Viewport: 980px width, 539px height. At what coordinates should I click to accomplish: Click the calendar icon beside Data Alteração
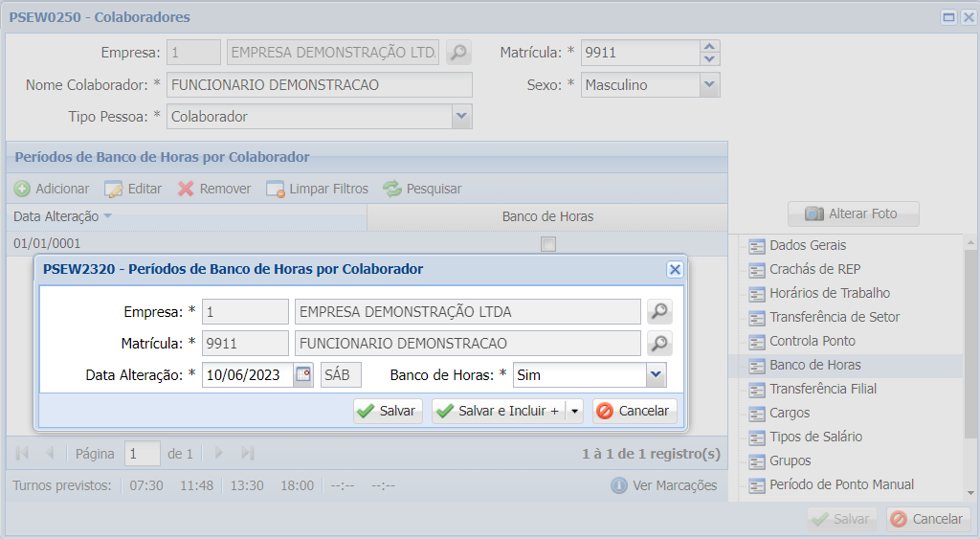pyautogui.click(x=303, y=375)
